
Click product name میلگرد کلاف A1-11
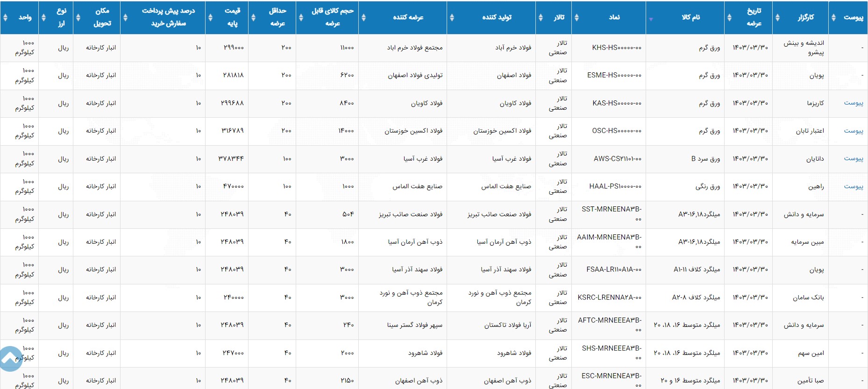[x=697, y=269]
